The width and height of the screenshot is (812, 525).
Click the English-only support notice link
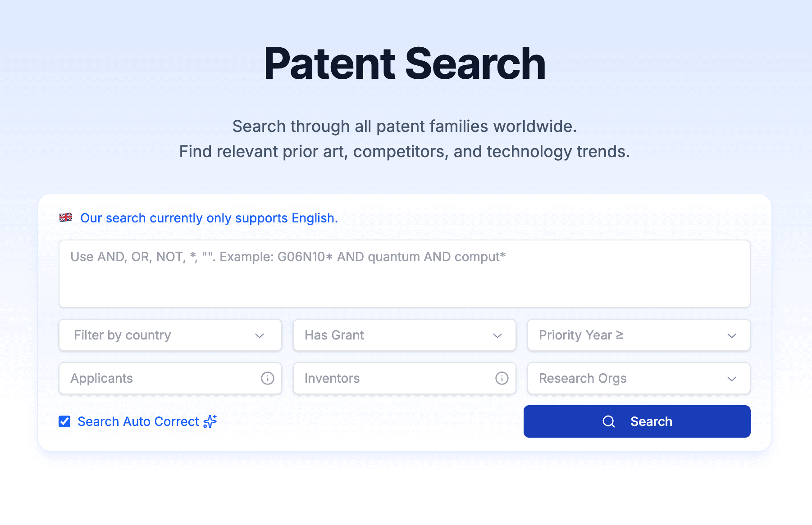(209, 218)
